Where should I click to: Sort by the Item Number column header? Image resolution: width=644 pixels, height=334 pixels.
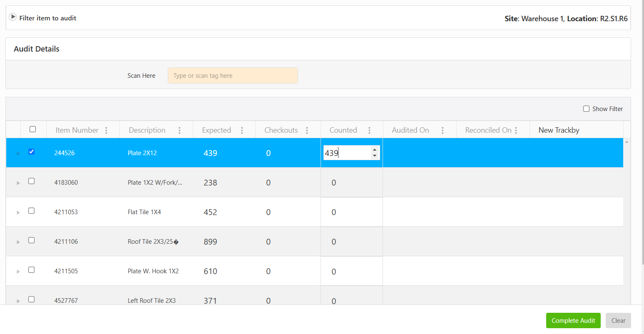tap(77, 130)
